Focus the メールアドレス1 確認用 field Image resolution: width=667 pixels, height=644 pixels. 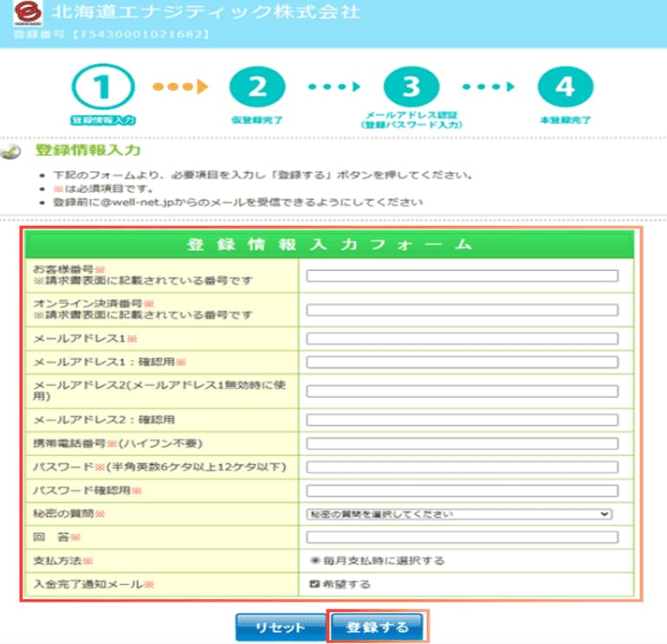pos(462,362)
